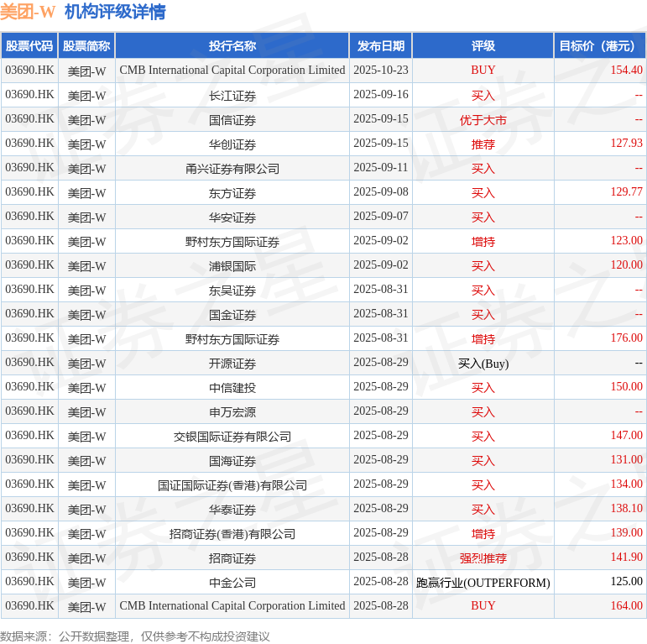Click the 股票代码 column header

point(29,46)
